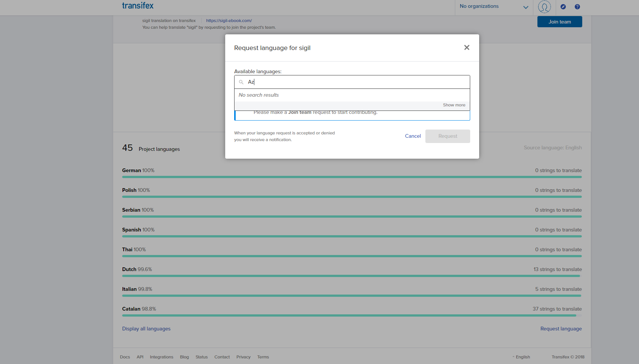Click the Request language link
This screenshot has height=364, width=639.
561,329
